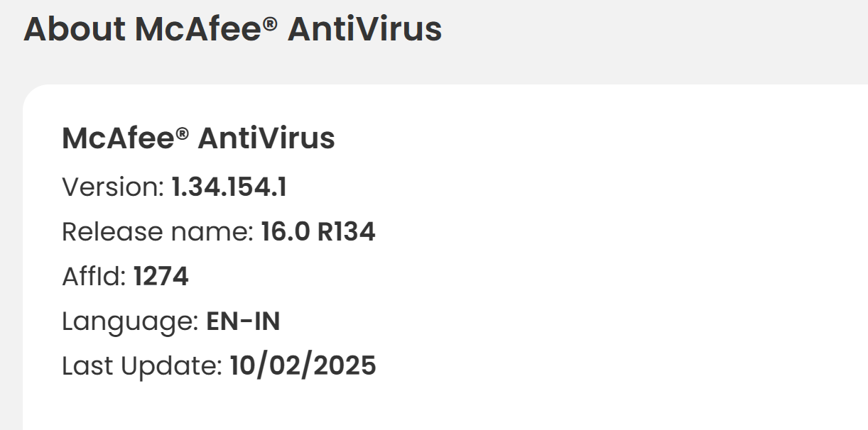The width and height of the screenshot is (868, 430).
Task: Click "McAfee" in the card title
Action: tap(118, 138)
